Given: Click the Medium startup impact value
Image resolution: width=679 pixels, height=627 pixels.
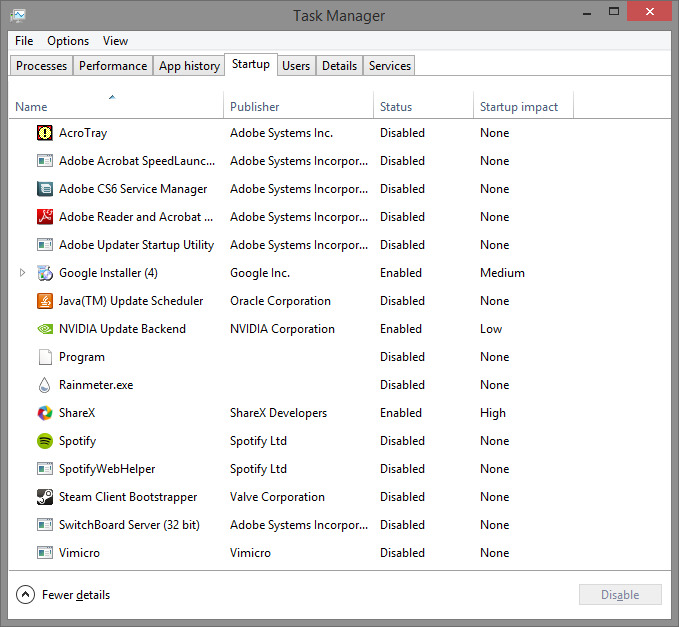Looking at the screenshot, I should [x=502, y=273].
